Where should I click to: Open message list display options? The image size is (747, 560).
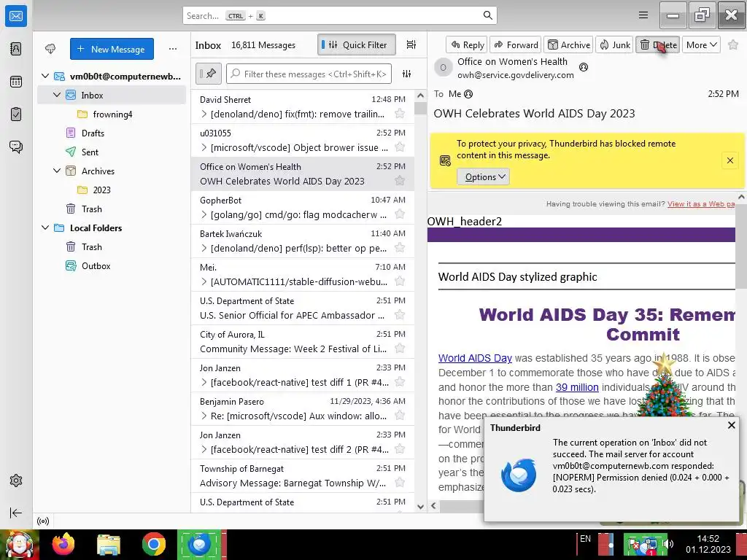(411, 44)
